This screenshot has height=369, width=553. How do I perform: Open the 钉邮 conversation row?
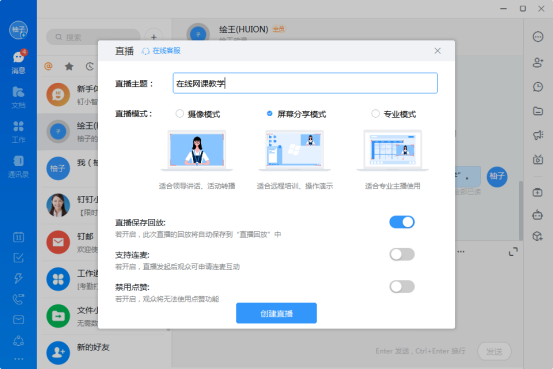[x=69, y=243]
